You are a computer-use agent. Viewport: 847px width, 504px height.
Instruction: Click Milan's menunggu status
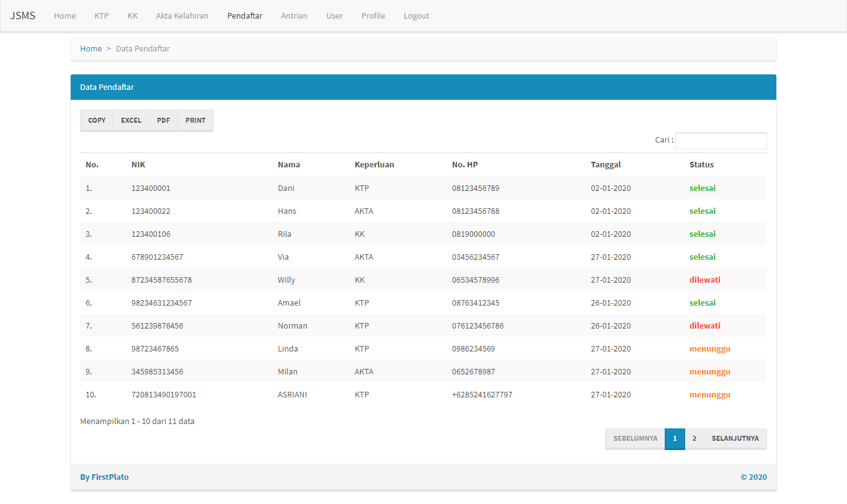point(710,371)
